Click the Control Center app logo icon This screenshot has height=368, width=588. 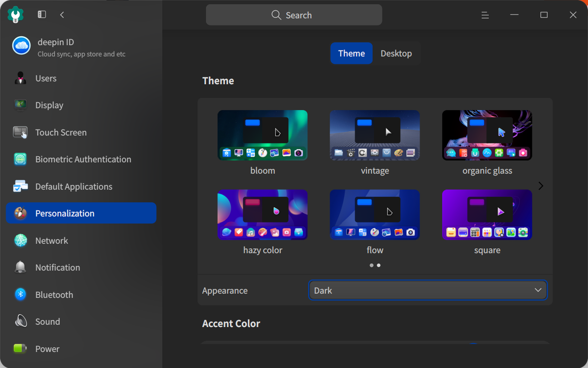point(16,15)
